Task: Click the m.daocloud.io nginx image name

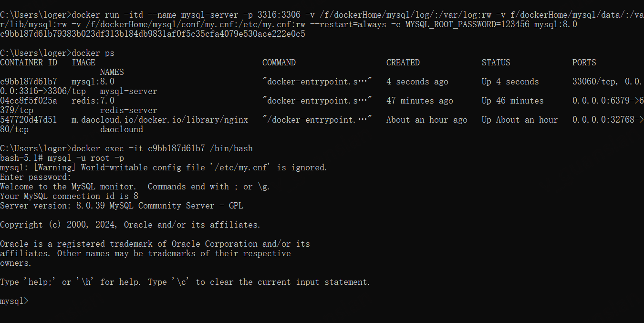Action: pyautogui.click(x=160, y=120)
